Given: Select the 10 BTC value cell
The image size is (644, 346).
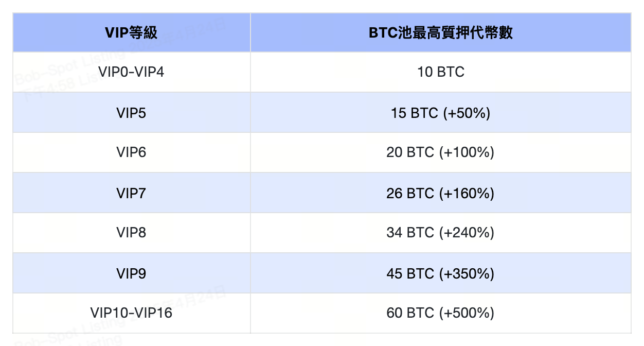Looking at the screenshot, I should pos(440,72).
